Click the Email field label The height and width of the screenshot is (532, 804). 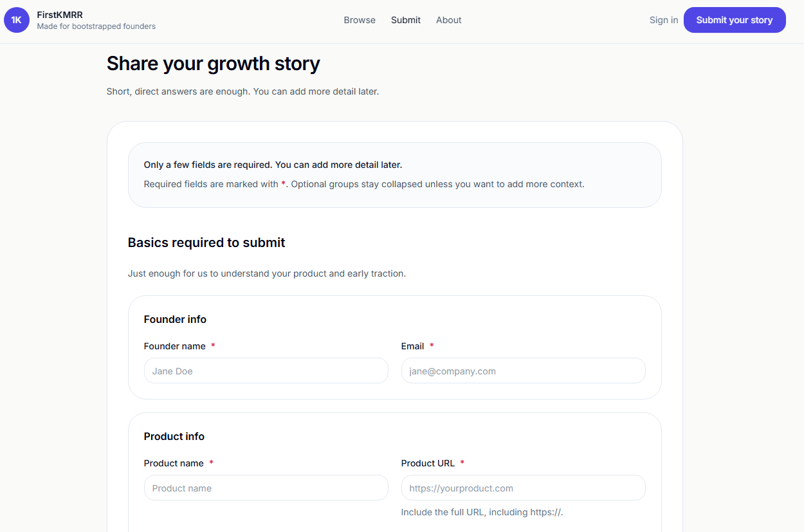[412, 346]
